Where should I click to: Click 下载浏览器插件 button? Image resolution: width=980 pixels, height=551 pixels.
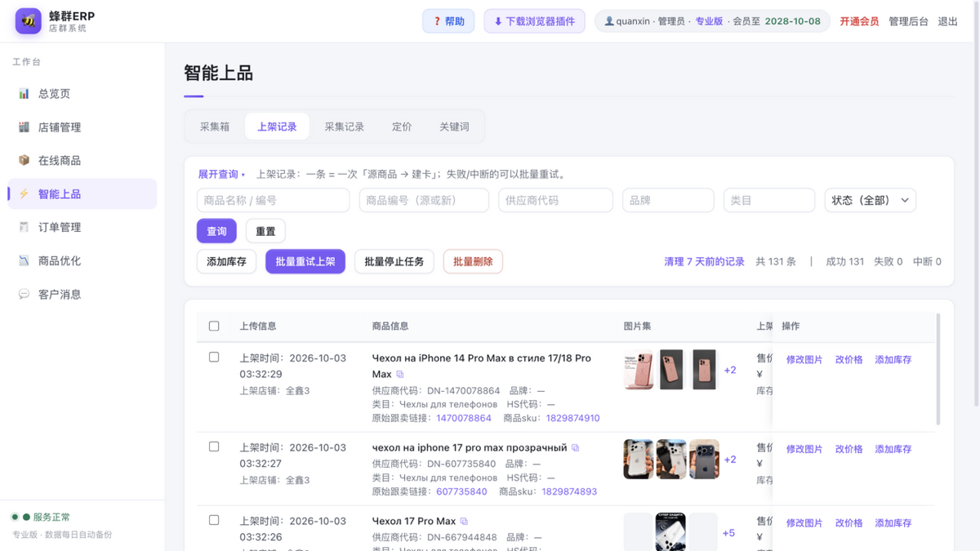(535, 21)
